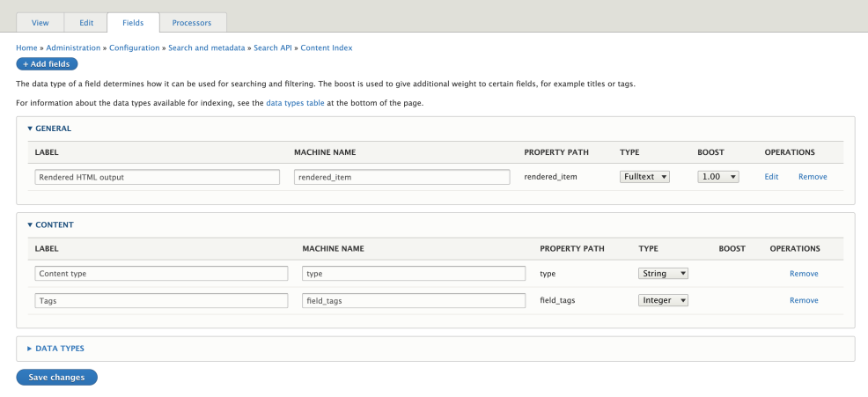868x397 pixels.
Task: Click the Save changes button
Action: pyautogui.click(x=56, y=377)
